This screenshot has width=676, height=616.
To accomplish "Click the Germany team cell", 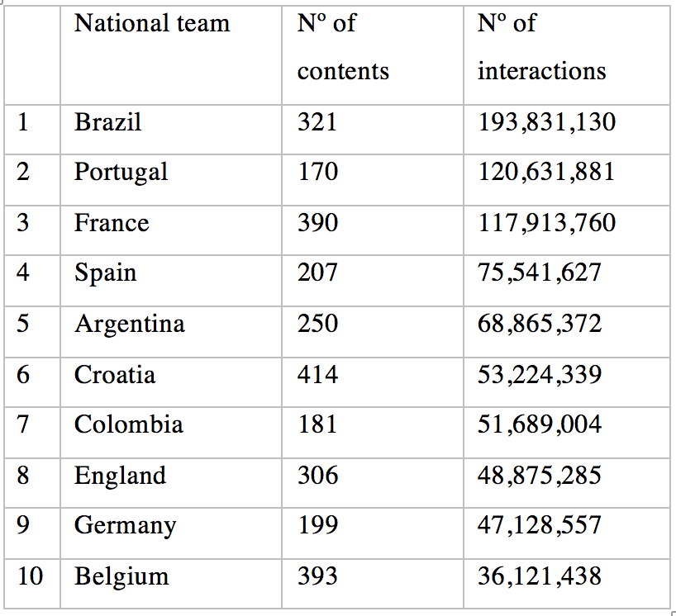I will pos(171,533).
